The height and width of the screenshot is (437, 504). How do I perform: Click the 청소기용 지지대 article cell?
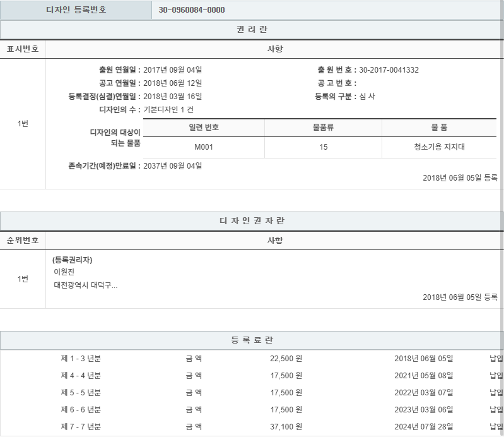pos(439,147)
